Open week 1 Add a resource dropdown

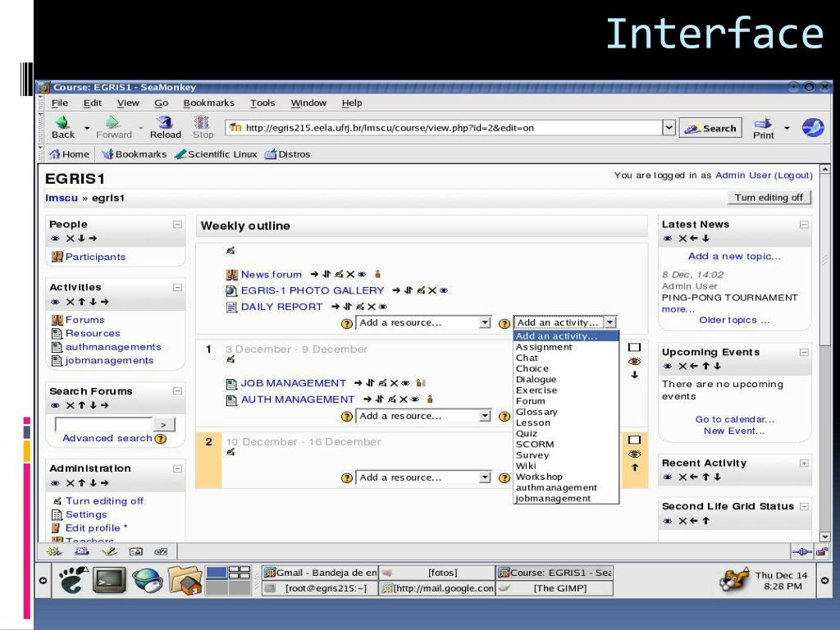(x=423, y=416)
